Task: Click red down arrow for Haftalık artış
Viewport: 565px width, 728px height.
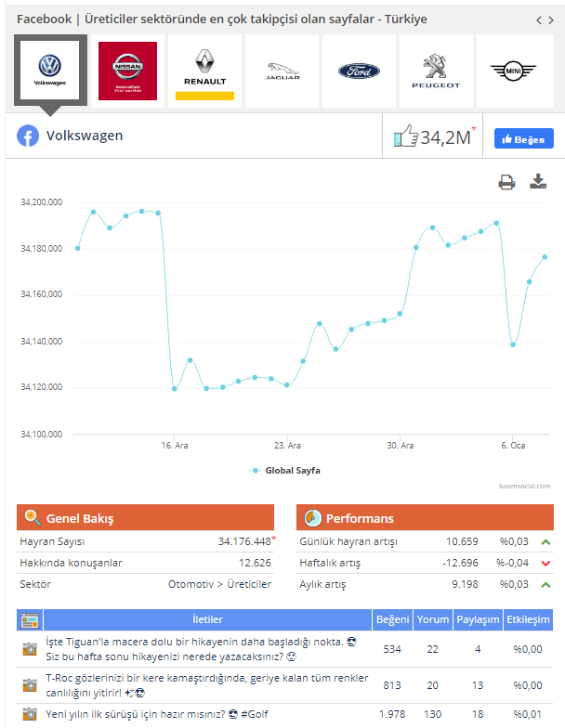Action: pyautogui.click(x=546, y=563)
